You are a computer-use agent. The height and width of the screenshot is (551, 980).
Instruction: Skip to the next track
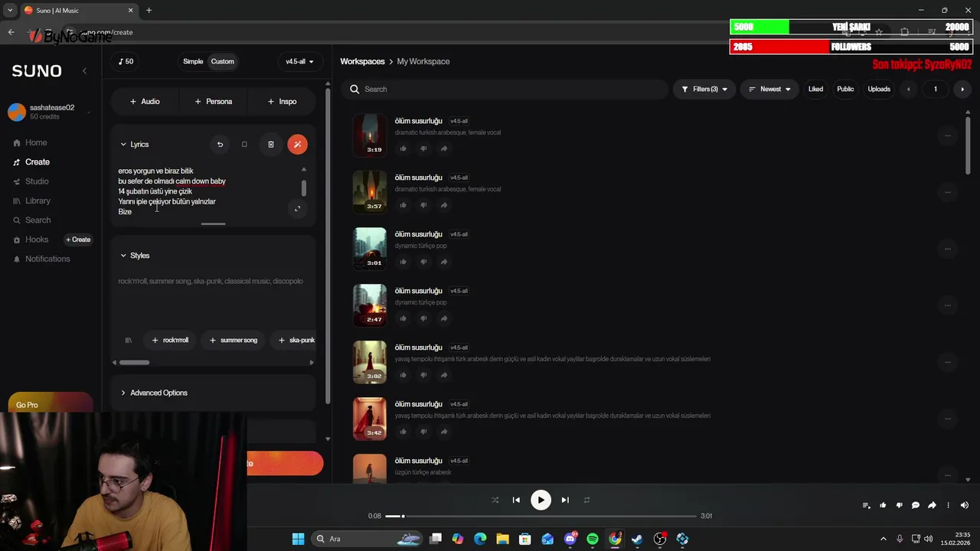[565, 500]
